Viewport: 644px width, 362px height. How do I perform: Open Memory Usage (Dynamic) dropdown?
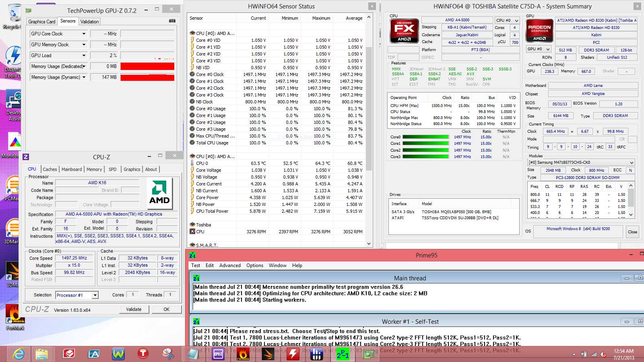tap(84, 77)
